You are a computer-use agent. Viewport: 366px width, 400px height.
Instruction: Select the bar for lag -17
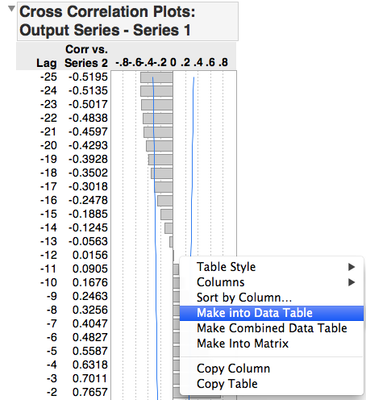163,187
